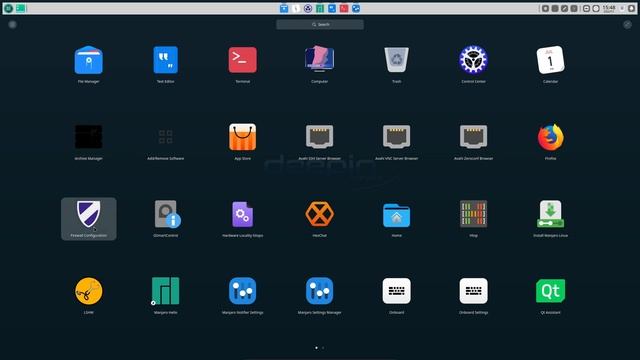Open multitasking view in the dock
This screenshot has width=640, height=360.
pyautogui.click(x=20, y=8)
